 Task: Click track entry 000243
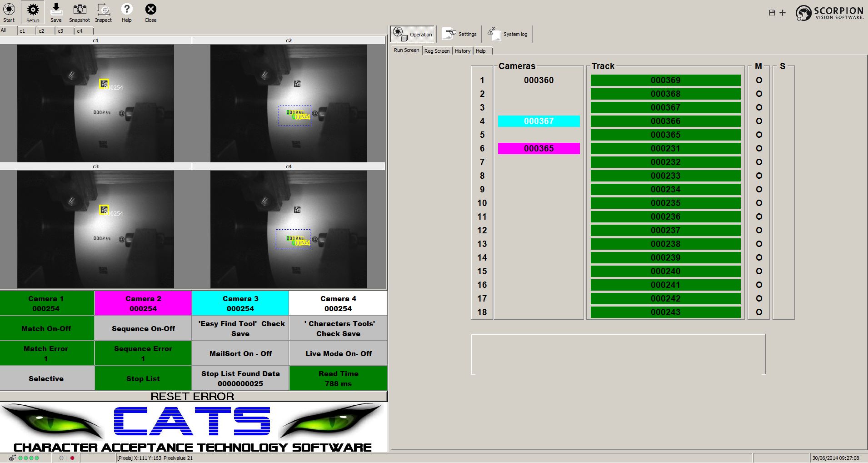point(666,312)
